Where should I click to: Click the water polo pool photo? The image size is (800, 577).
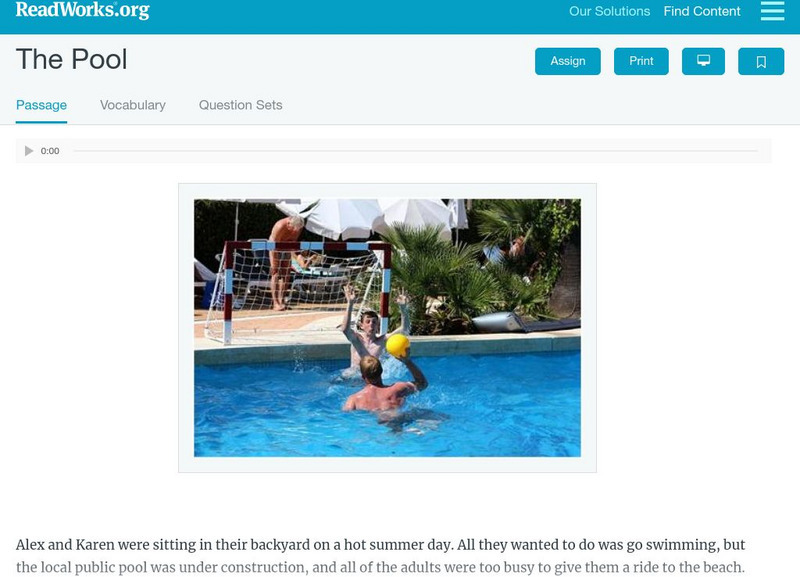(387, 328)
